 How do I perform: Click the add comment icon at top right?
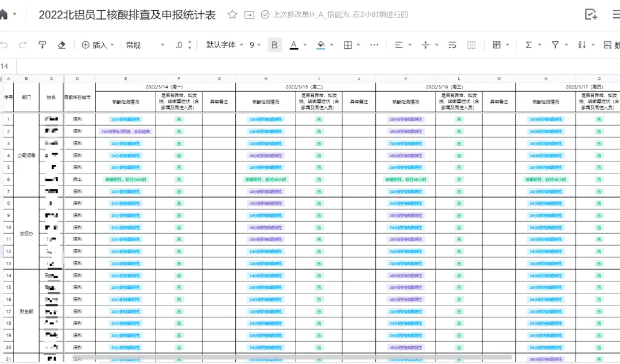(x=591, y=15)
